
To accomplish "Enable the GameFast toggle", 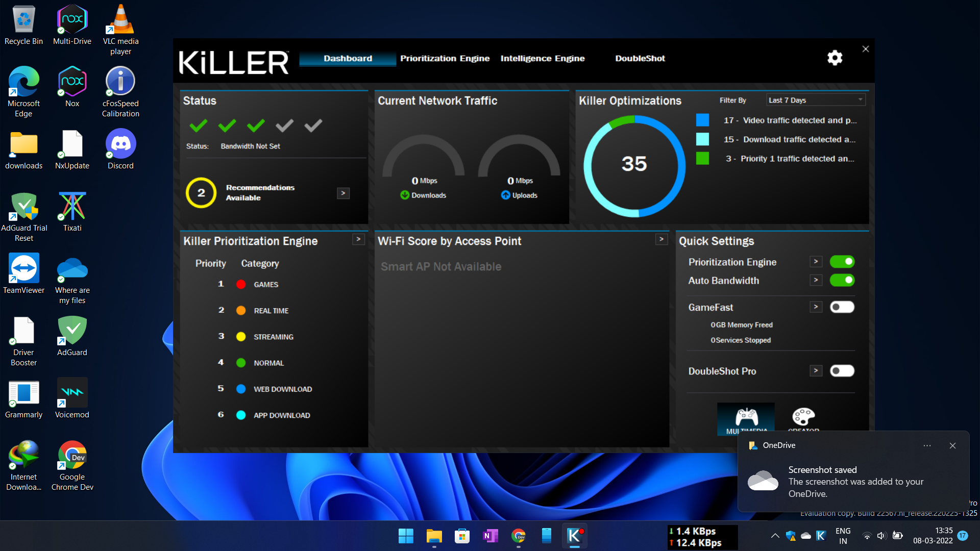I will [842, 307].
